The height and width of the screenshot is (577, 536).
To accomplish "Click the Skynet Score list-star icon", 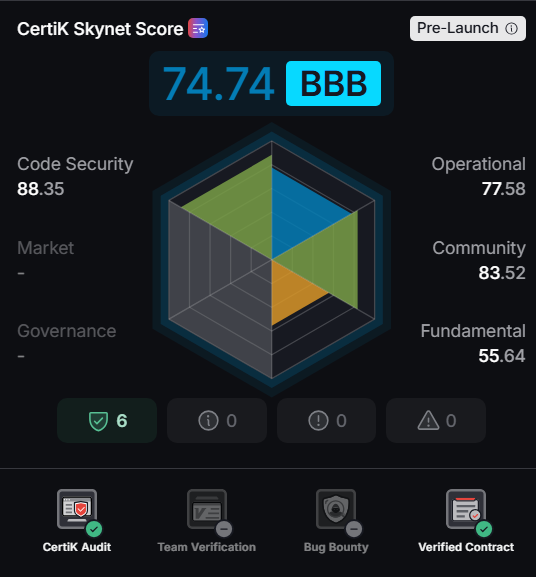I will 198,28.
